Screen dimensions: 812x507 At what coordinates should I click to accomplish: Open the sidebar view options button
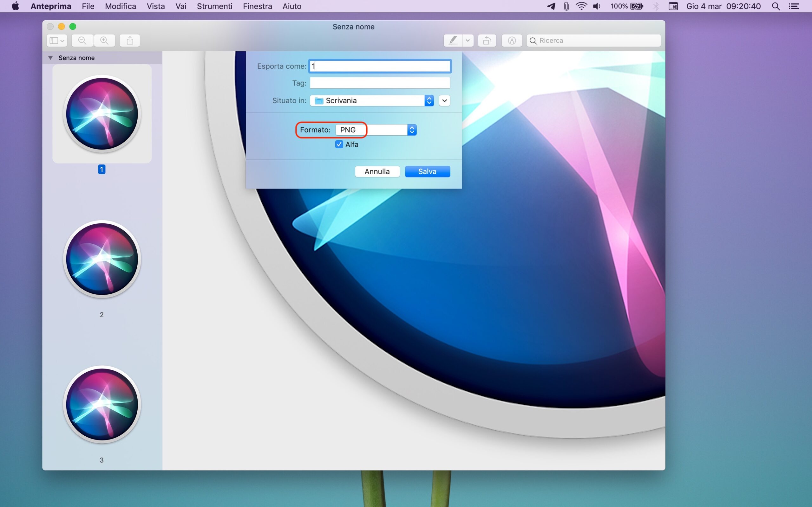pyautogui.click(x=57, y=41)
